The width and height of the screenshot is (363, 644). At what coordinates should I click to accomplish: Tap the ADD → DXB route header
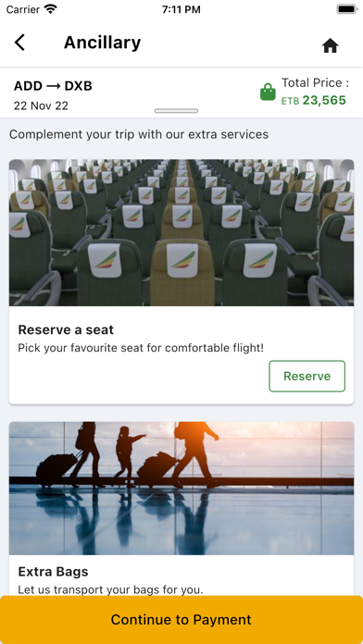(53, 86)
